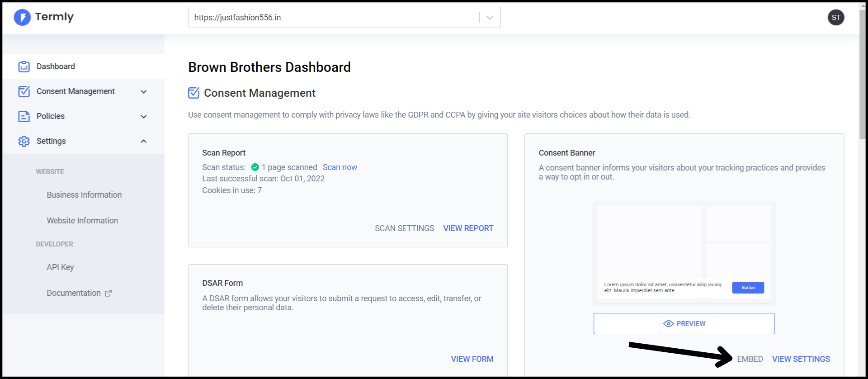Click the consent banner preview thumbnail
This screenshot has width=868, height=379.
(684, 253)
